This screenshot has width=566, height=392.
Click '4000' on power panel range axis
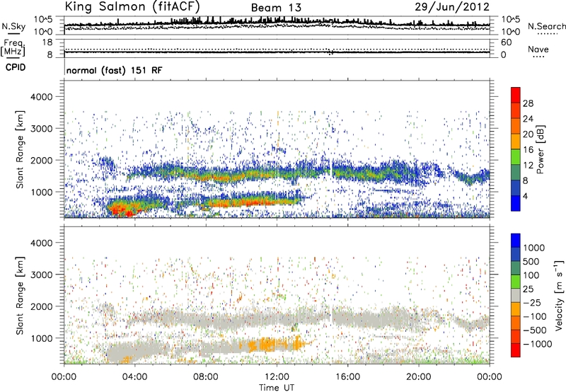(x=42, y=97)
